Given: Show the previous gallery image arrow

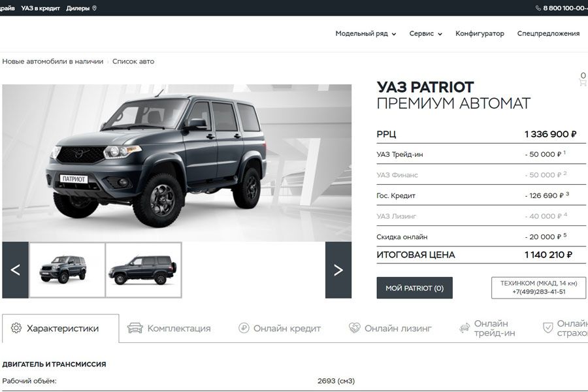Looking at the screenshot, I should (16, 270).
